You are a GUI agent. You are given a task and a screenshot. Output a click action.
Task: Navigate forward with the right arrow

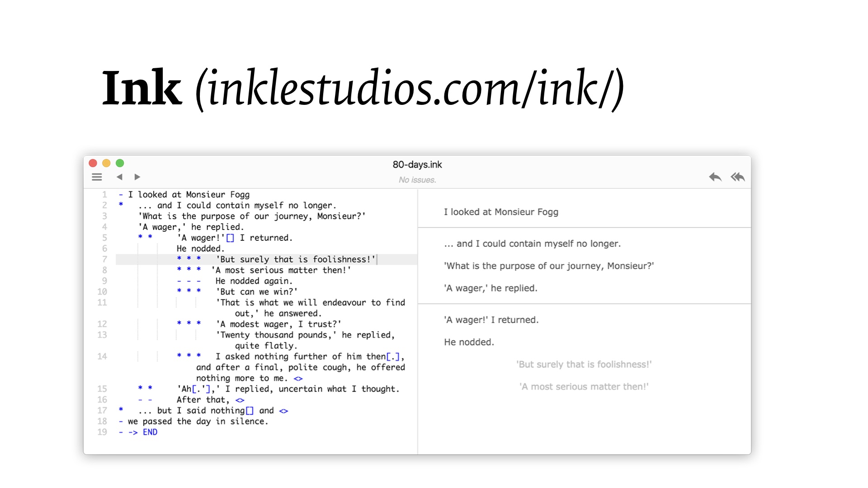pos(137,177)
